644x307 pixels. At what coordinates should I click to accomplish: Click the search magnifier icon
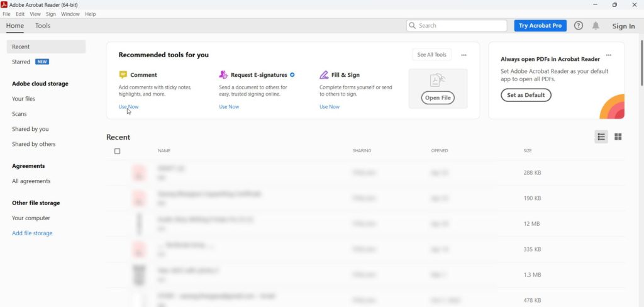pos(413,26)
